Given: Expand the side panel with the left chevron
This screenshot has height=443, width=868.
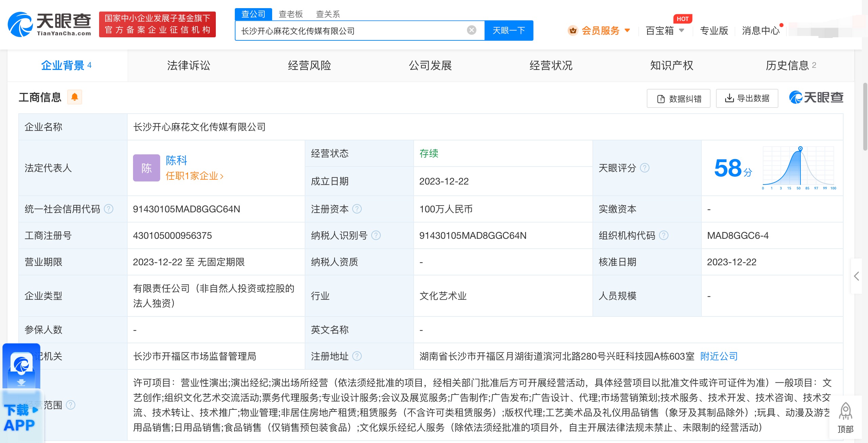Looking at the screenshot, I should click(856, 276).
